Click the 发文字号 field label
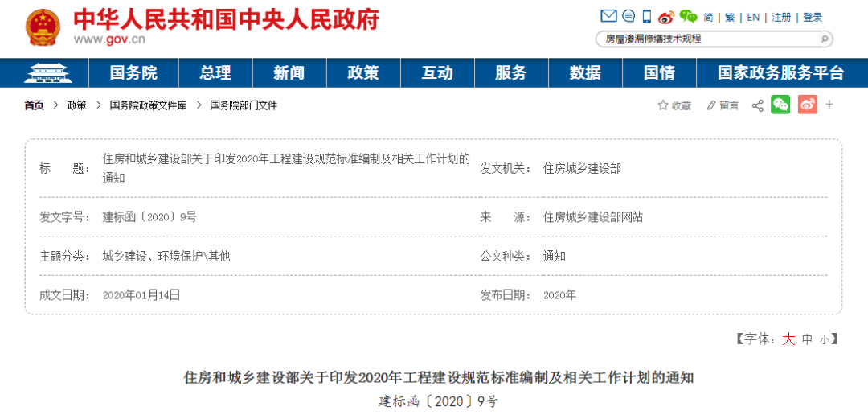The image size is (868, 419). (65, 217)
